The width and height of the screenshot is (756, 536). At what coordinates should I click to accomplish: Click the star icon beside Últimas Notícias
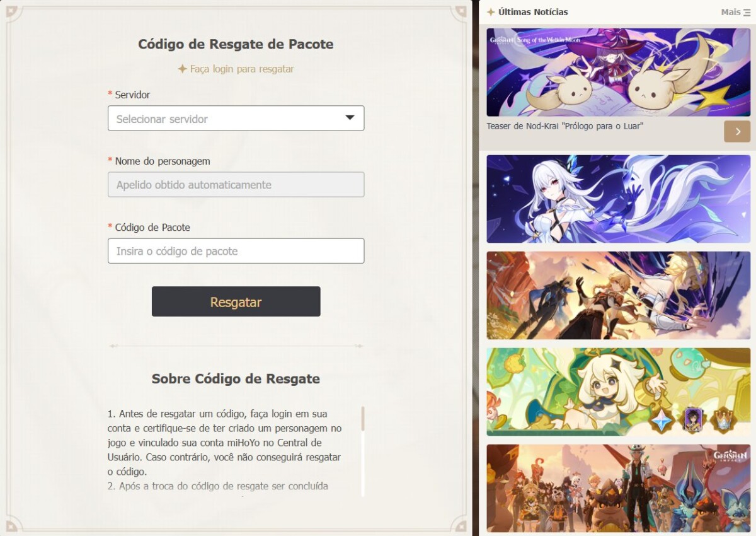[x=491, y=12]
